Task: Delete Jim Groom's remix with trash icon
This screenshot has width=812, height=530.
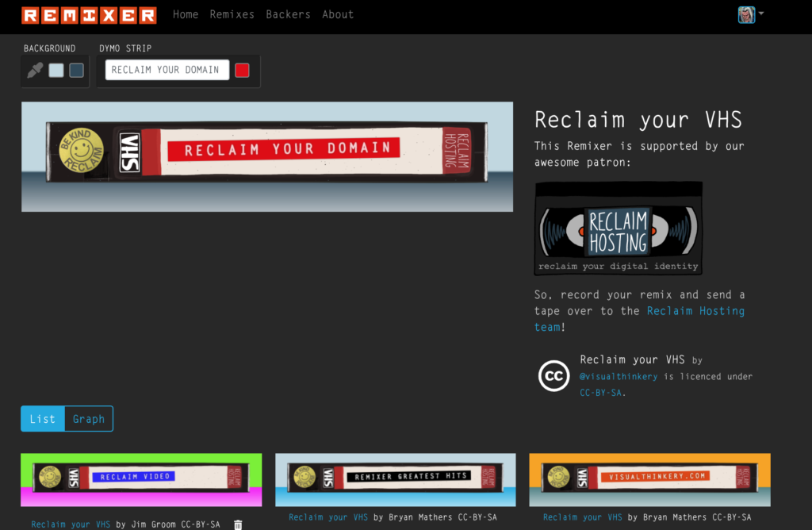Action: tap(238, 524)
